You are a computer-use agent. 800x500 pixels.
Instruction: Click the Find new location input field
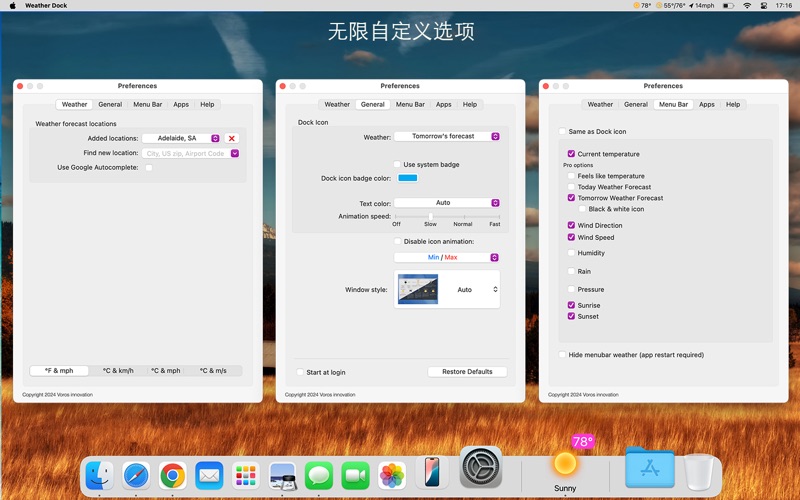[x=186, y=153]
